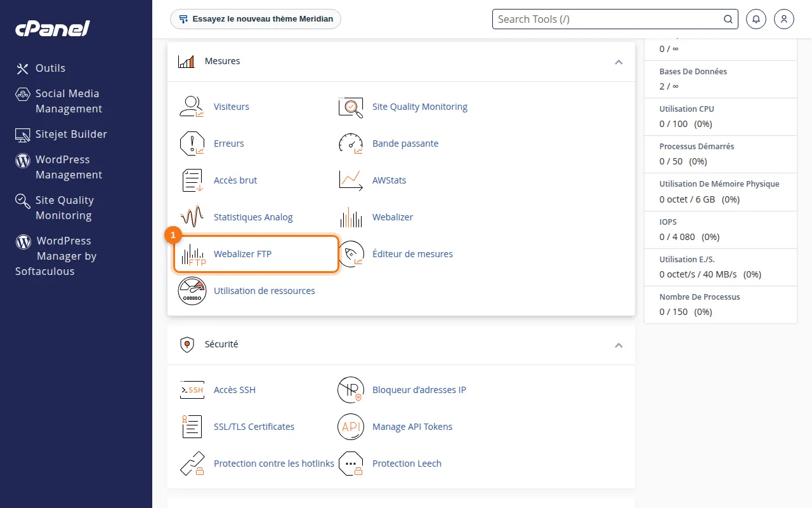Image resolution: width=812 pixels, height=508 pixels.
Task: Open the Webalizer FTP icon
Action: 192,254
